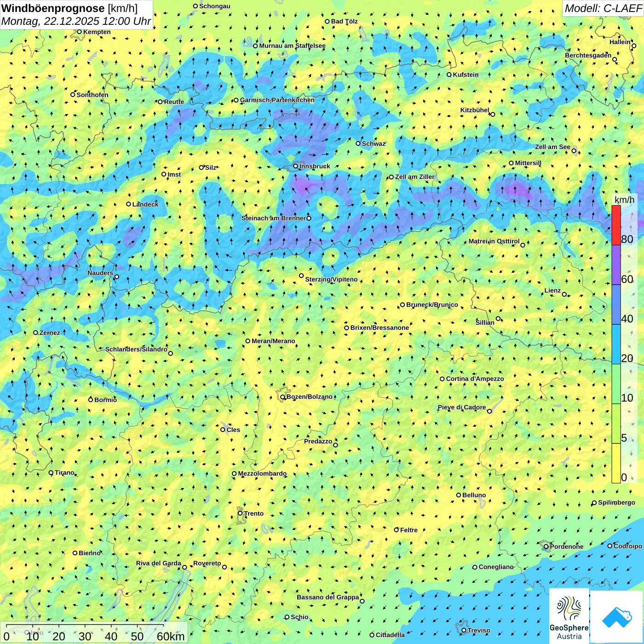Select the Sillian label
The image size is (644, 644).
485,322
